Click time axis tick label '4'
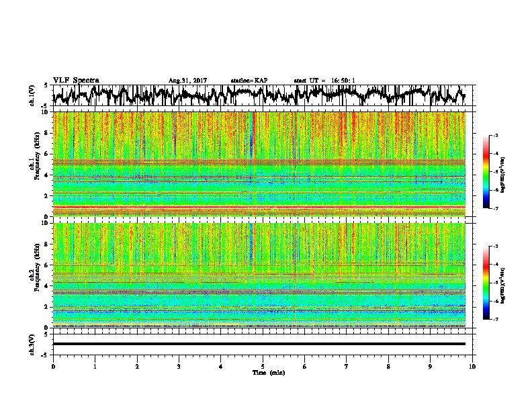 (x=221, y=367)
